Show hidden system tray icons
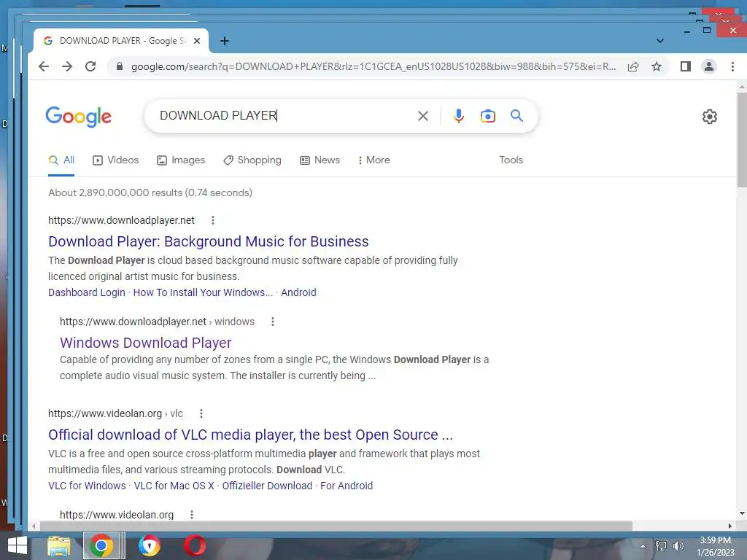 [x=643, y=546]
